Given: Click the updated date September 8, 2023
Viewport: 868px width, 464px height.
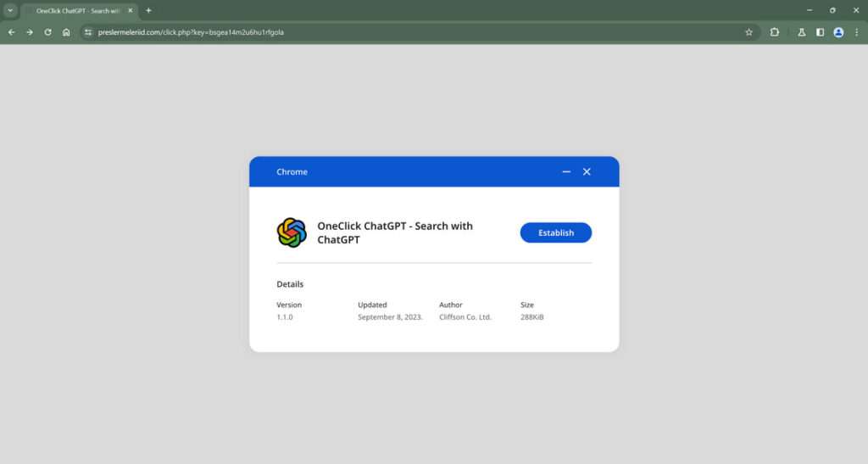Looking at the screenshot, I should coord(390,317).
